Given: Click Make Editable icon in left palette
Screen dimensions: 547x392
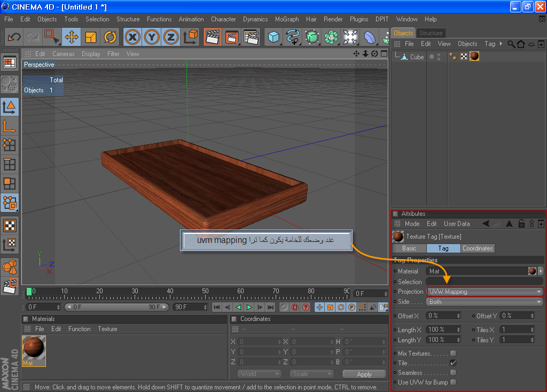Looking at the screenshot, I should click(x=10, y=84).
